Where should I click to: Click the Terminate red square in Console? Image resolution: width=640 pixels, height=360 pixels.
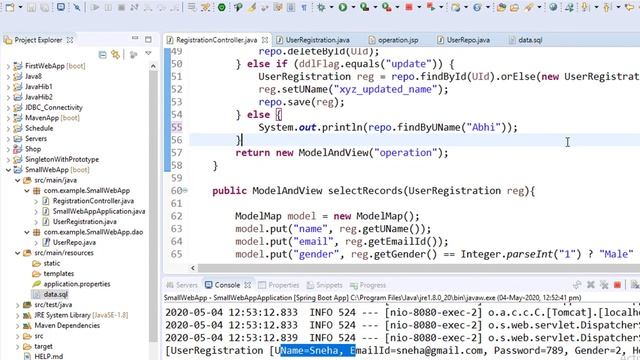tap(617, 285)
